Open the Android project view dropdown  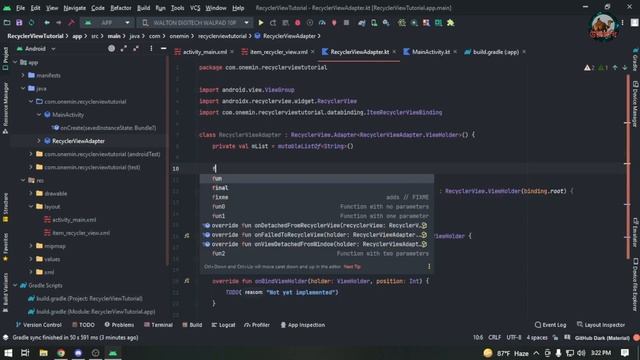point(36,49)
